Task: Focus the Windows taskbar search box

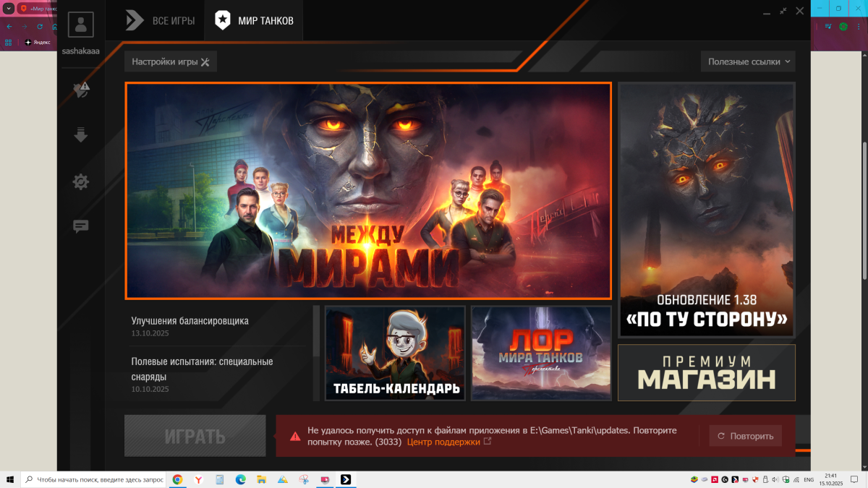Action: [93, 479]
